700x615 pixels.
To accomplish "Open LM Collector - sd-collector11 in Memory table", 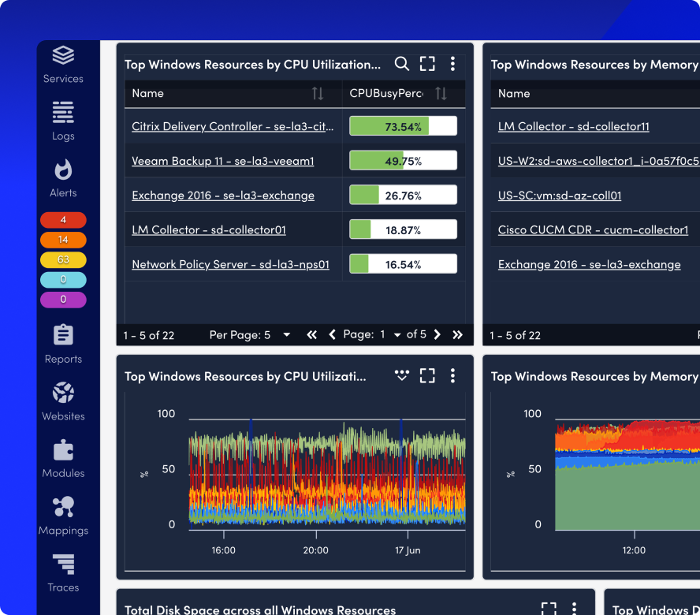I will (x=574, y=126).
